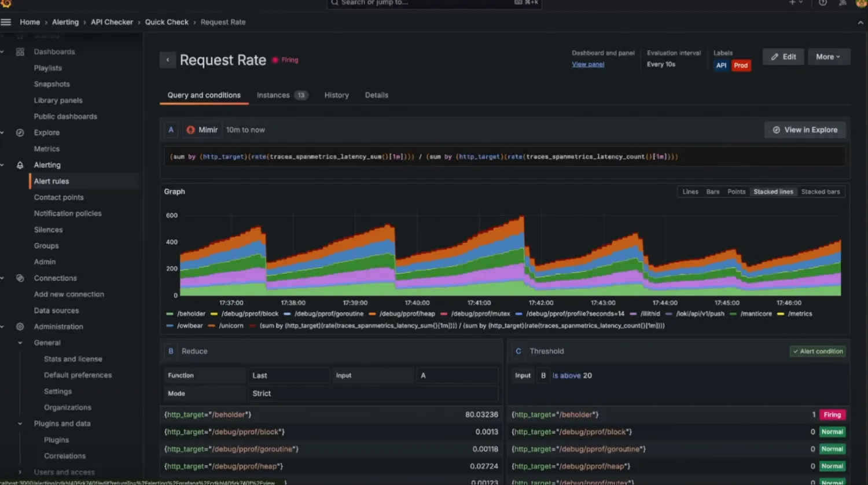
Task: Collapse the Plugins and data section
Action: click(x=20, y=424)
